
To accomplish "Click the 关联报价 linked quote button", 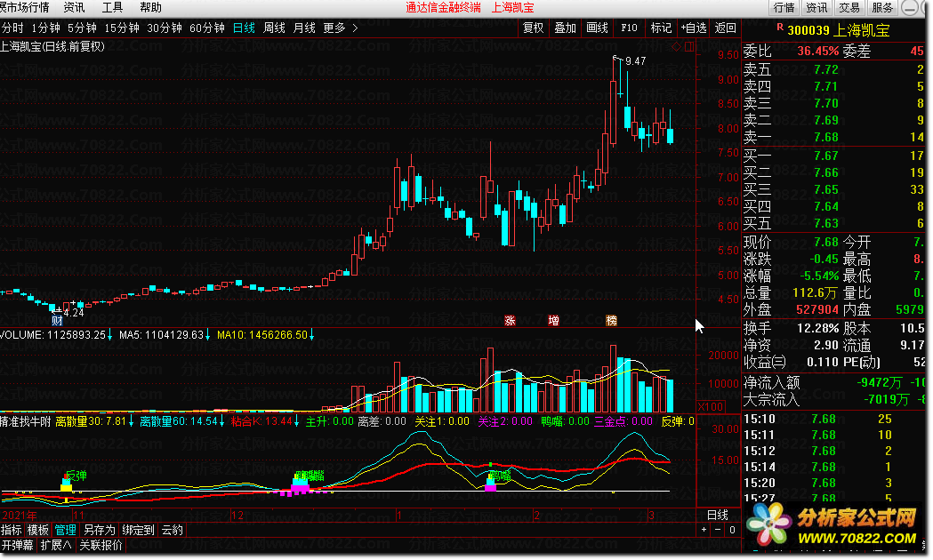I will [101, 545].
